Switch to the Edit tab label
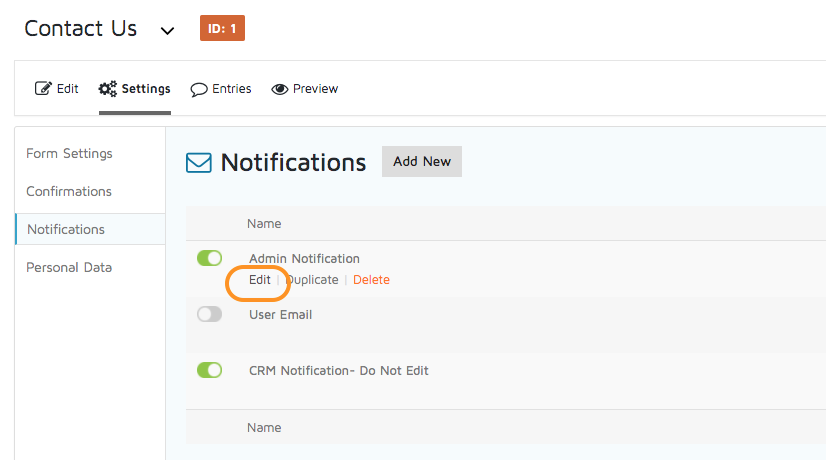Viewport: 826px width, 460px height. click(x=67, y=89)
